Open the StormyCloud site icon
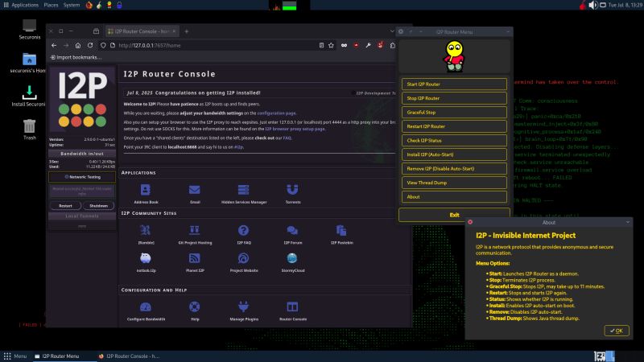644x362 pixels. click(292, 258)
